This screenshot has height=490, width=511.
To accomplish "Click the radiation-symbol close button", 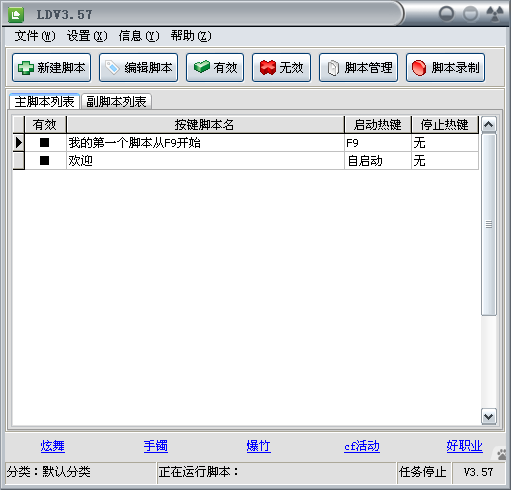I will [x=495, y=14].
